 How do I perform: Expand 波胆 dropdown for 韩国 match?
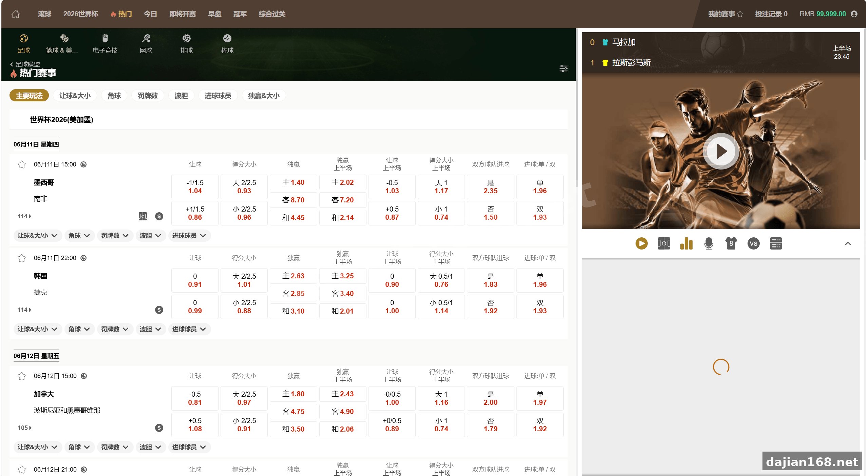[x=150, y=329]
